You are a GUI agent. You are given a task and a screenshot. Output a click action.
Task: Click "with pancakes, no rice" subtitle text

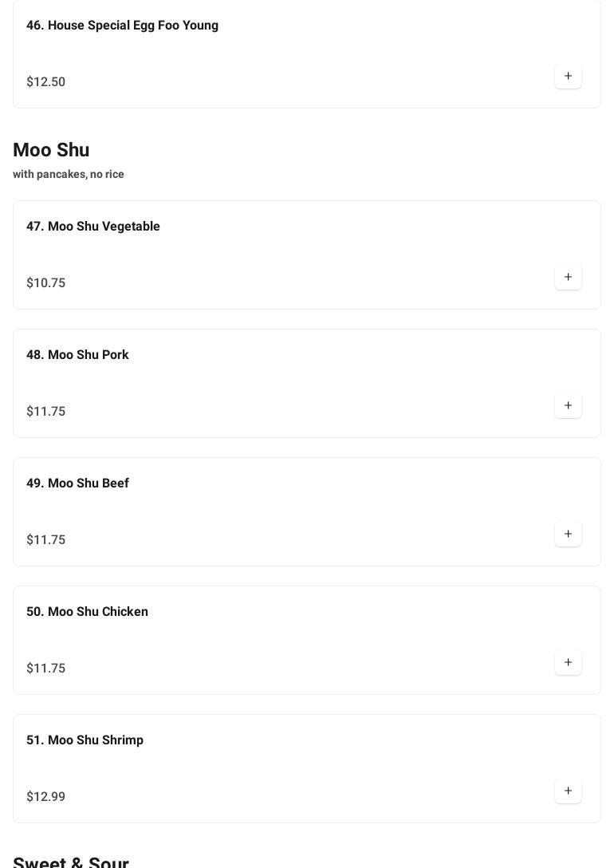click(69, 175)
